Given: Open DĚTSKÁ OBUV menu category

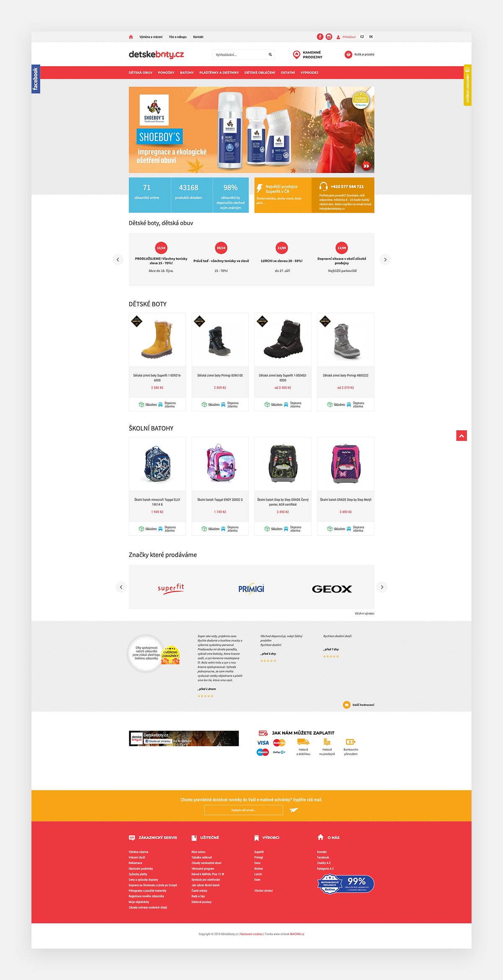Looking at the screenshot, I should tap(140, 72).
